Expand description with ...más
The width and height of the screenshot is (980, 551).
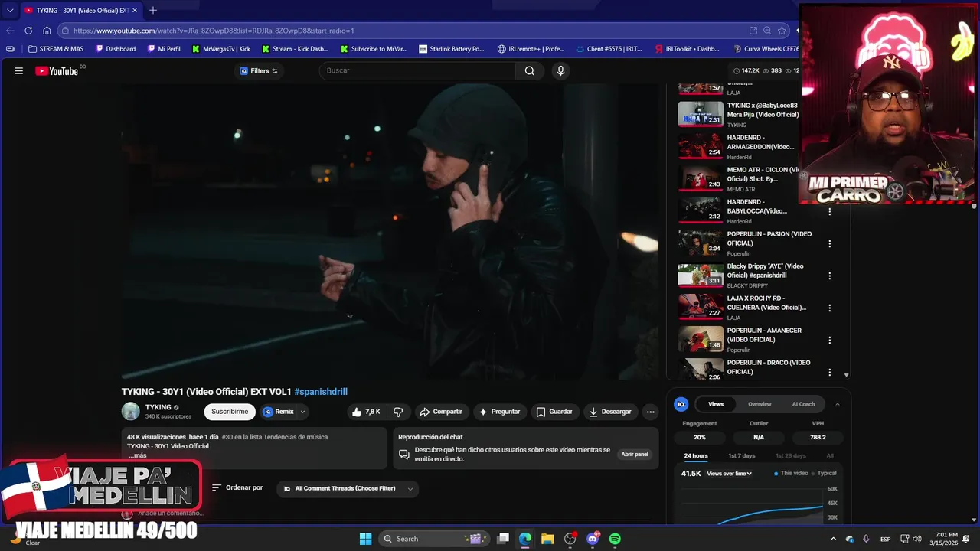tap(137, 455)
